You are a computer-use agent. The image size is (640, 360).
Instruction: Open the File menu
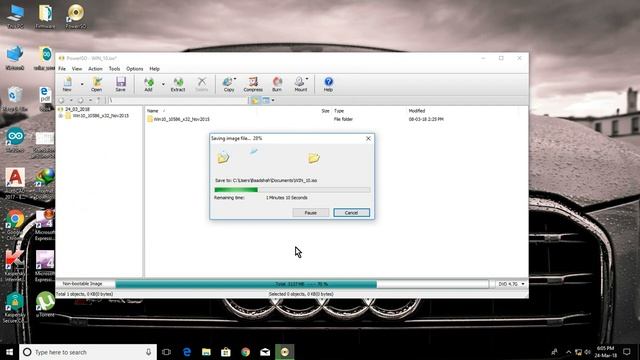tap(62, 69)
